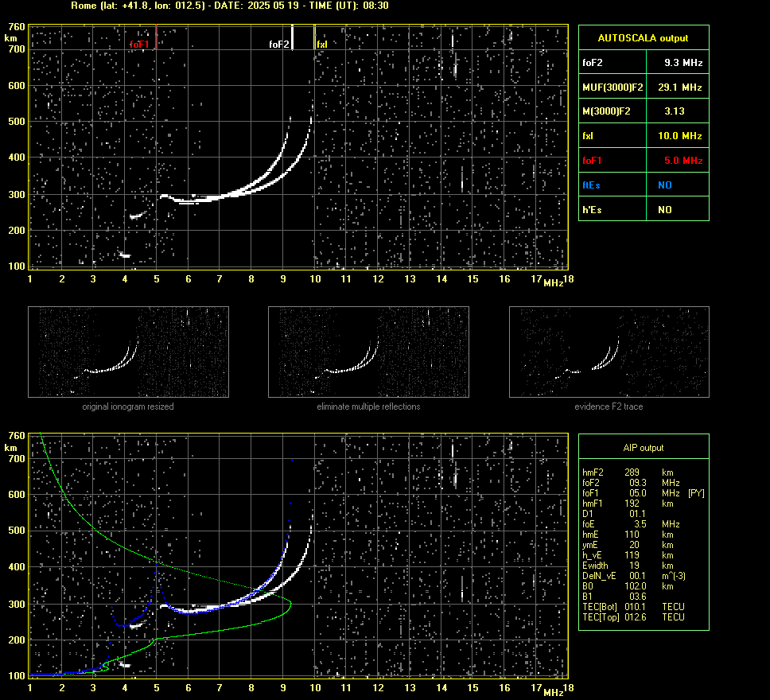Click the DelN_vE 00.1 row
Image resolution: width=770 pixels, height=700 pixels.
click(634, 576)
